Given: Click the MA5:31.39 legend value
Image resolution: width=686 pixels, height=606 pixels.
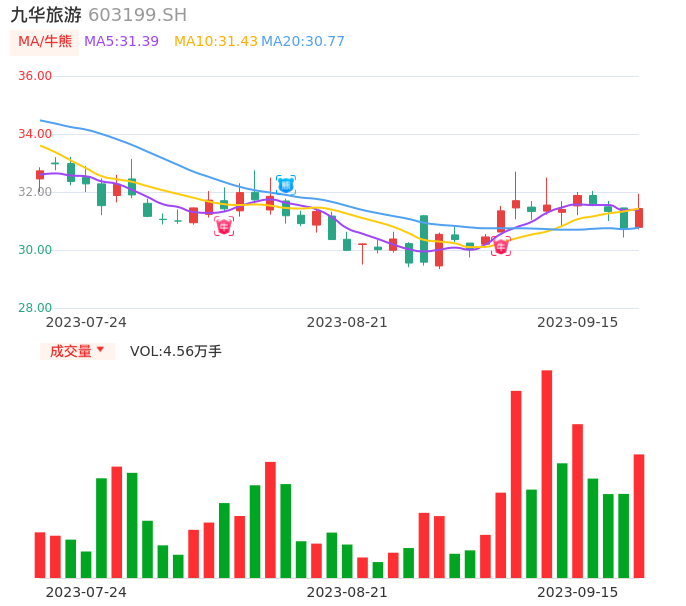Looking at the screenshot, I should [121, 42].
